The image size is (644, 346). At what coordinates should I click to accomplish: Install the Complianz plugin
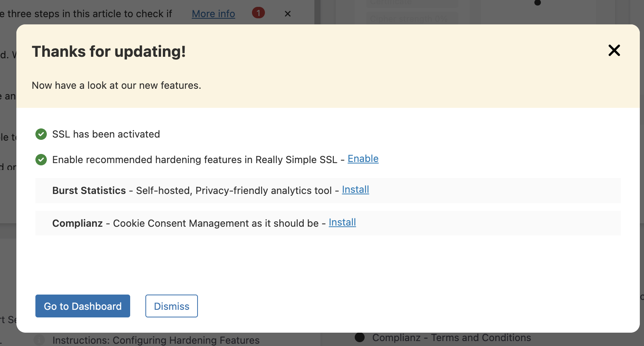click(342, 222)
